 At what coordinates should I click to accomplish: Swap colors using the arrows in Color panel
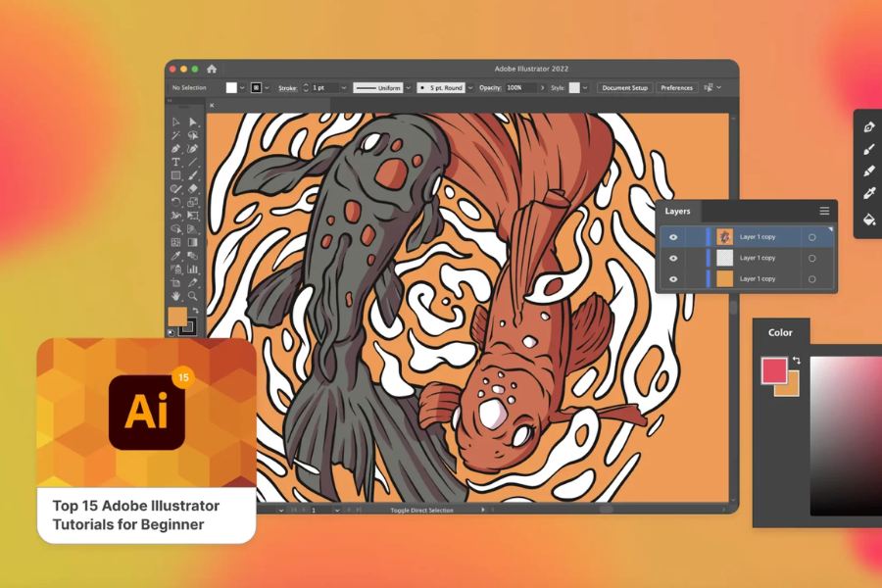796,361
